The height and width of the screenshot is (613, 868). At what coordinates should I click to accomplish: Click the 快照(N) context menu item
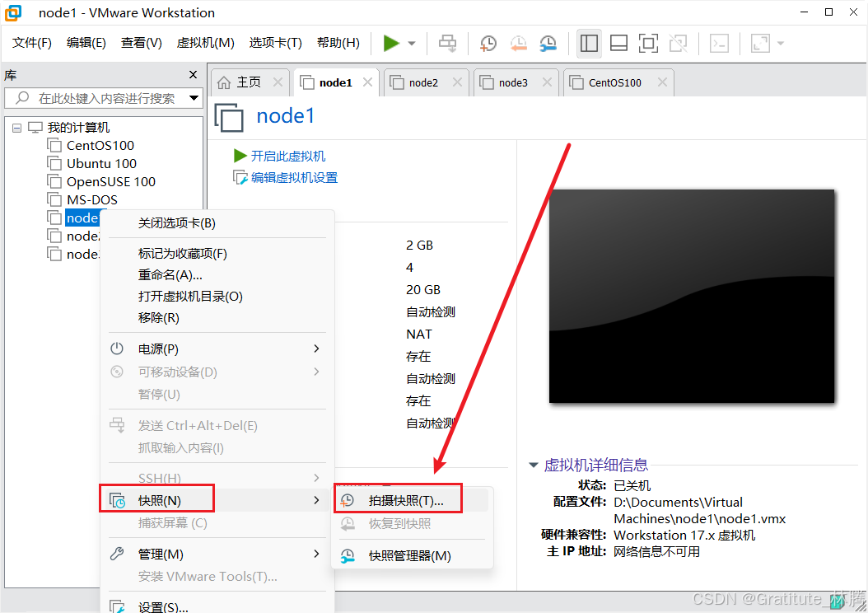(218, 501)
